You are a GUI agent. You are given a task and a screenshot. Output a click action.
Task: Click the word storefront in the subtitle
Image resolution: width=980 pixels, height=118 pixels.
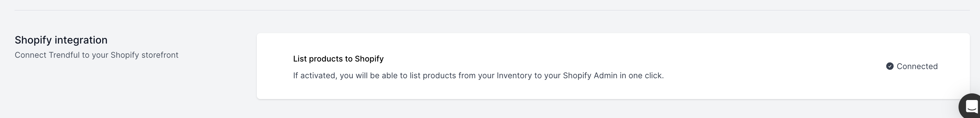click(160, 55)
